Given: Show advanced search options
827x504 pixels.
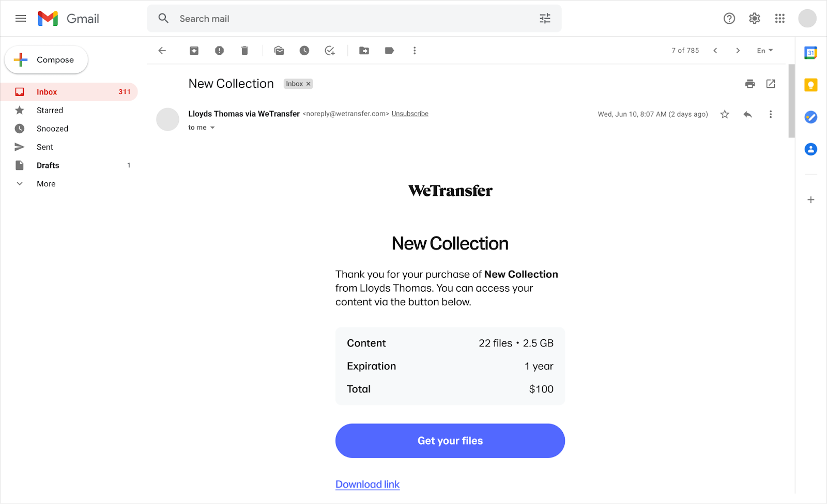Looking at the screenshot, I should 544,18.
